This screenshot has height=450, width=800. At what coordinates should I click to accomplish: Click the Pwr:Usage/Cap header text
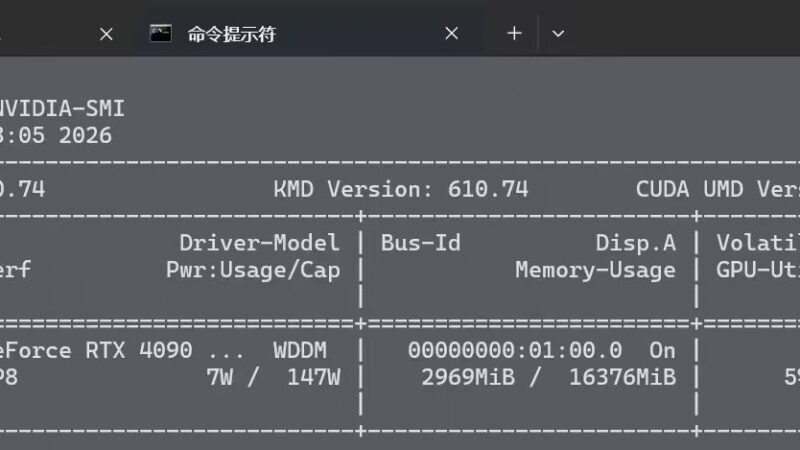tap(253, 270)
